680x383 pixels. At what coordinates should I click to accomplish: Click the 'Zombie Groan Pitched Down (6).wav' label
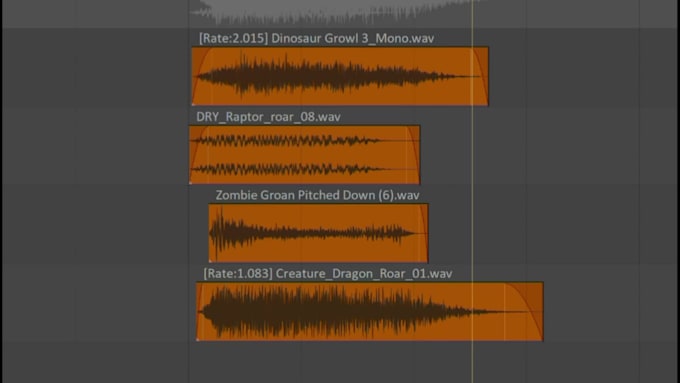click(x=317, y=195)
